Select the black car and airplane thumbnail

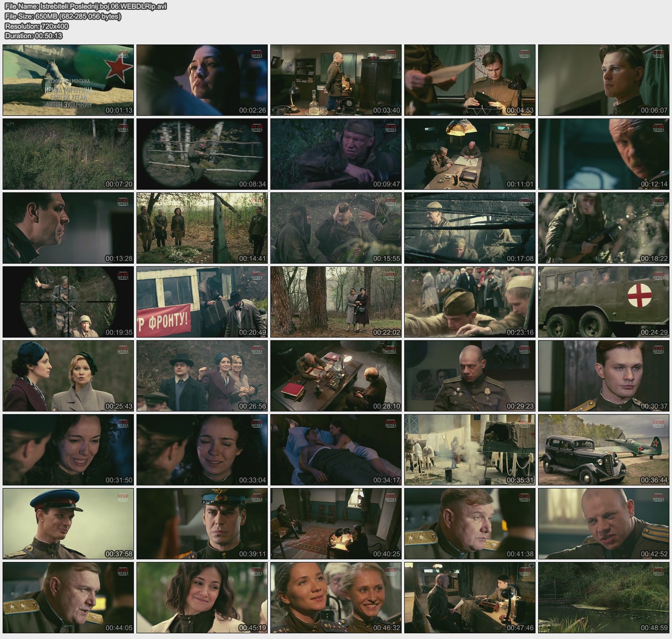click(604, 450)
